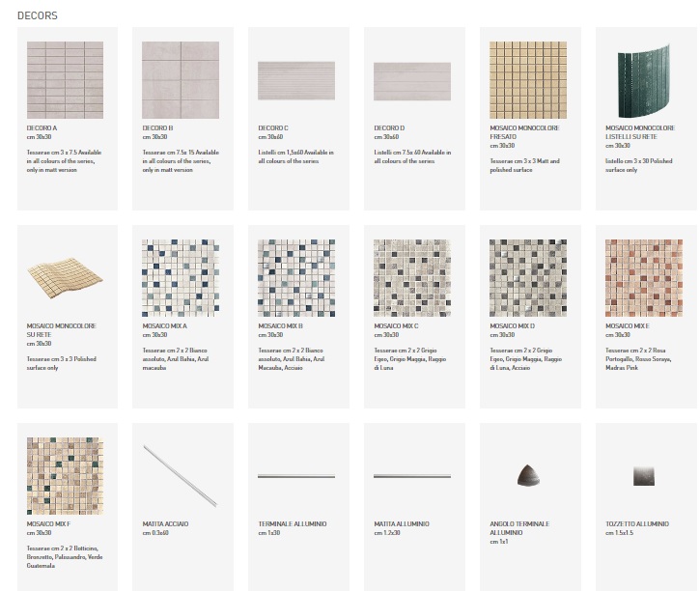Click the Decoro A tile image
The width and height of the screenshot is (700, 591).
click(x=65, y=79)
